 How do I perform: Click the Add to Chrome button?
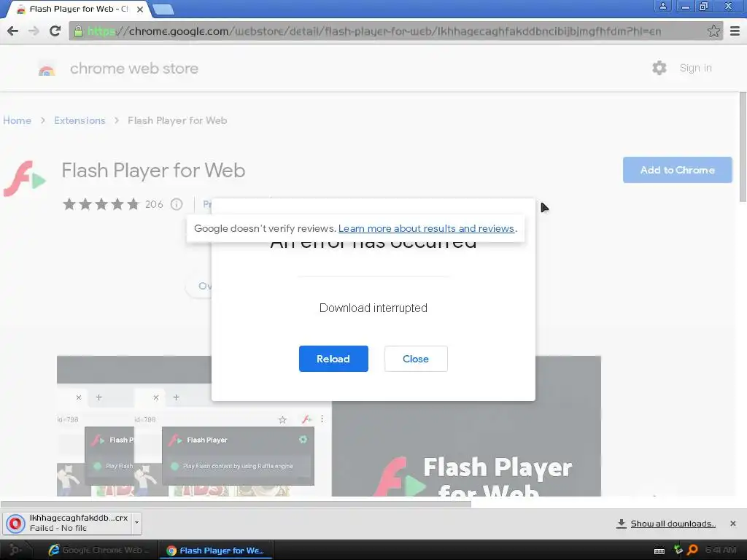coord(678,170)
